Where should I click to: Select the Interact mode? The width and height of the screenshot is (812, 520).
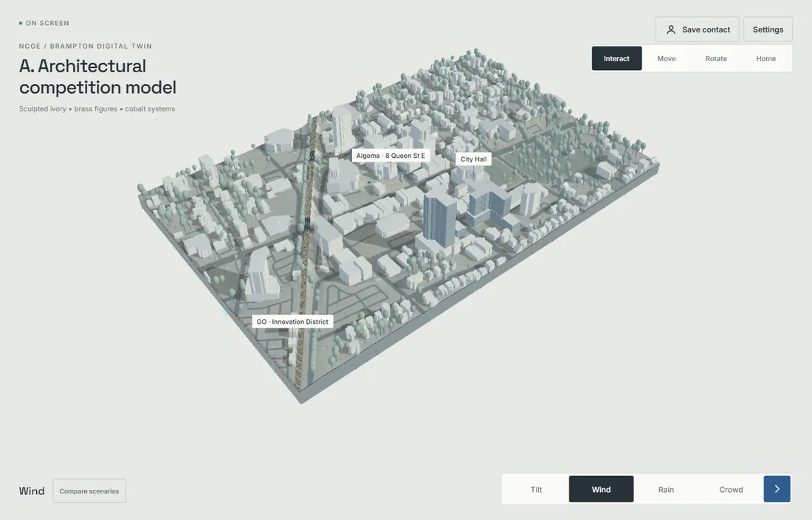(x=616, y=58)
